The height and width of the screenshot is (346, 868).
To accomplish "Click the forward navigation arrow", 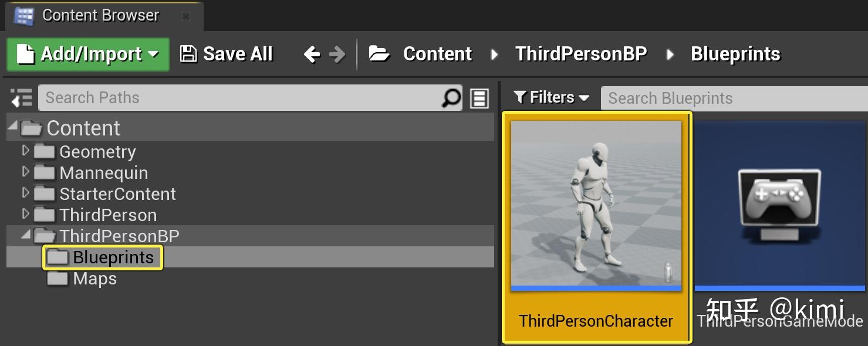I will (x=337, y=55).
